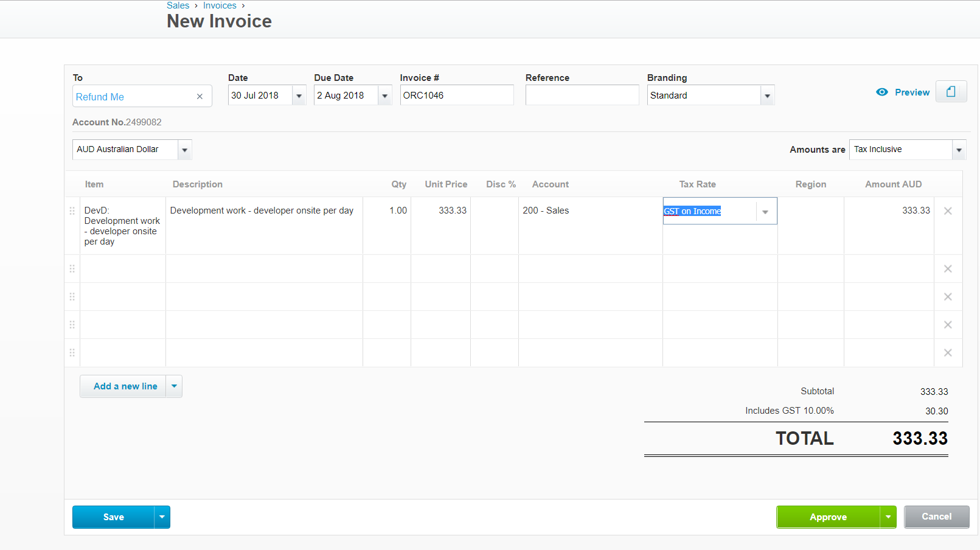Approve the invoice
The height and width of the screenshot is (550, 980).
coord(827,517)
